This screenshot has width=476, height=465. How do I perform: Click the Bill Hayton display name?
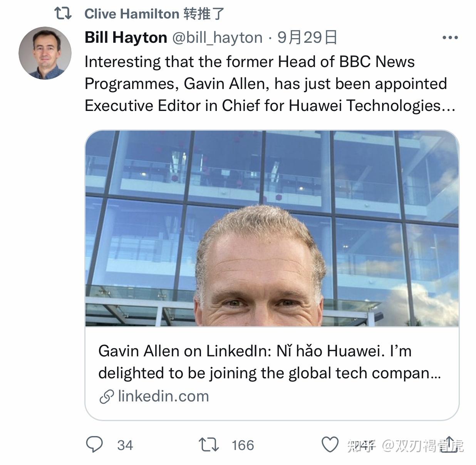click(126, 37)
